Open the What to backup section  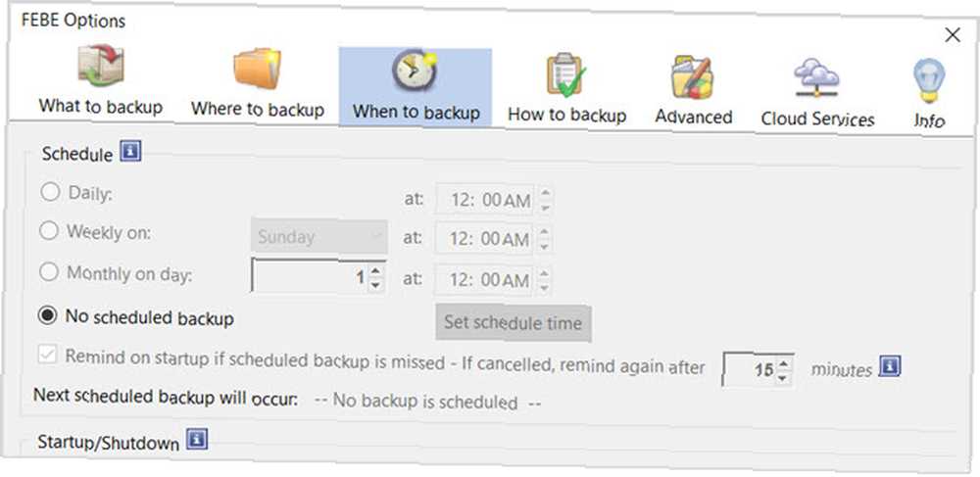101,81
